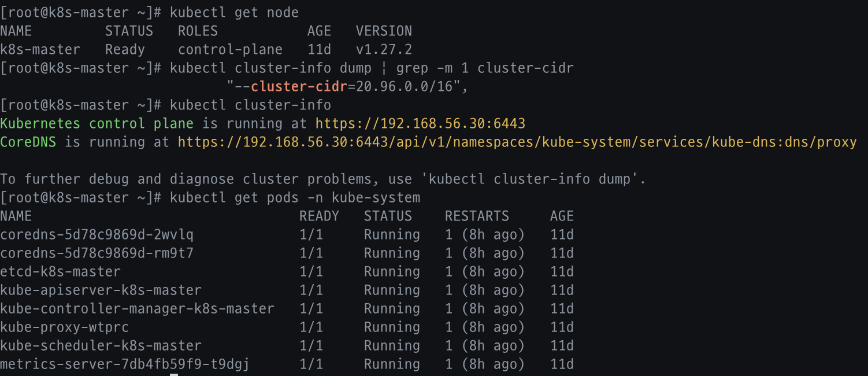Click the RESTARTS column header
The width and height of the screenshot is (868, 376).
click(x=477, y=216)
